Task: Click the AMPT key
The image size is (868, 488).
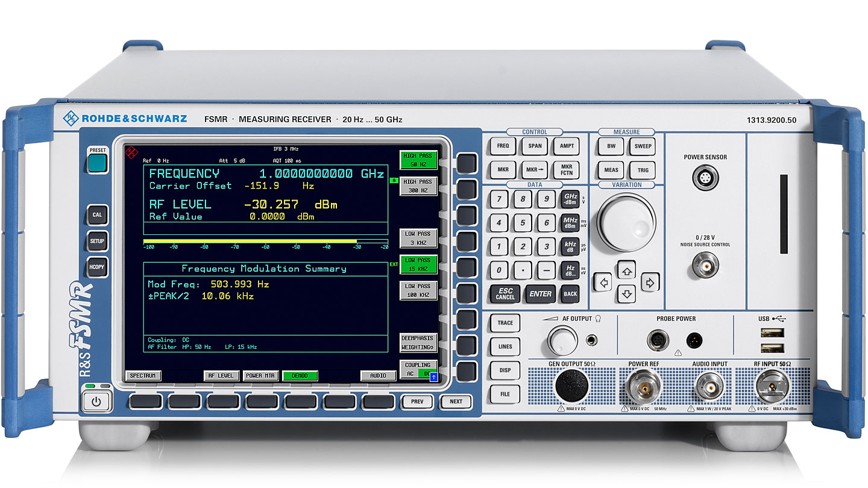Action: pos(567,146)
